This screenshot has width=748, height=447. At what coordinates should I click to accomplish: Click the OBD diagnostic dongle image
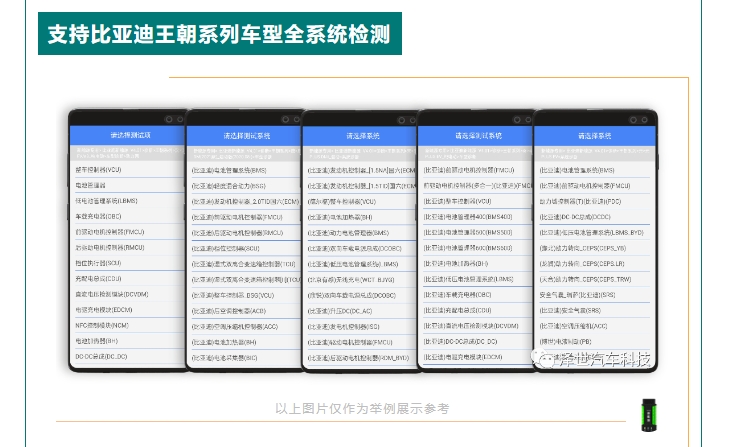click(649, 415)
